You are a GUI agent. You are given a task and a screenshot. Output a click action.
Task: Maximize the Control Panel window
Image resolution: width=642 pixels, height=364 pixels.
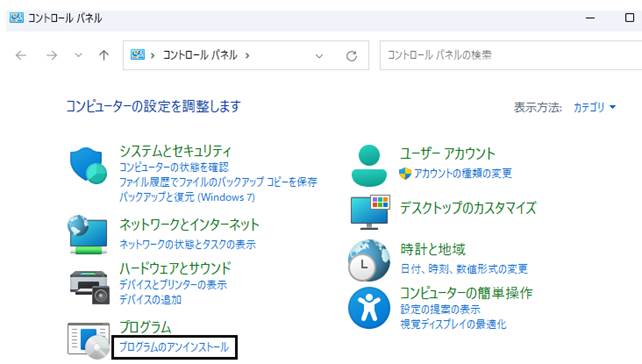tap(630, 18)
